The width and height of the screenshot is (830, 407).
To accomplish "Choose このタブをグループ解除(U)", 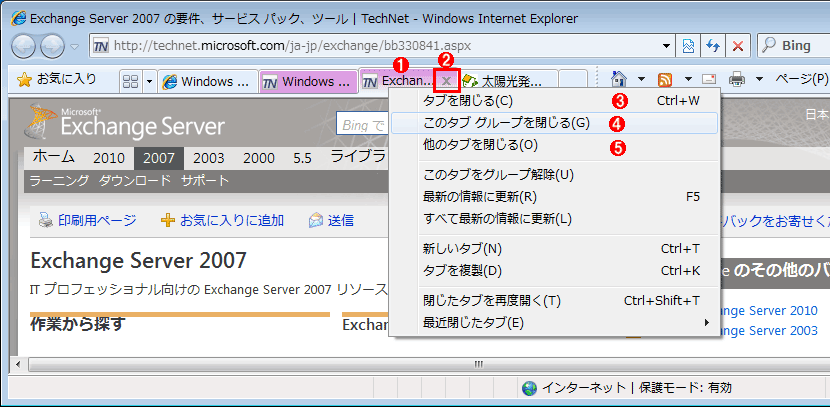I will [x=554, y=174].
